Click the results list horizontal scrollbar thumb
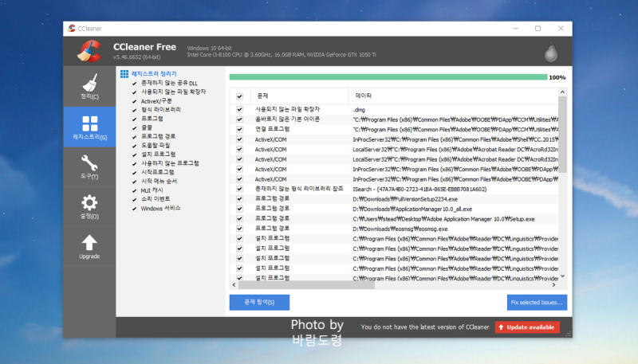Viewport: 638px width, 364px height. [x=306, y=285]
